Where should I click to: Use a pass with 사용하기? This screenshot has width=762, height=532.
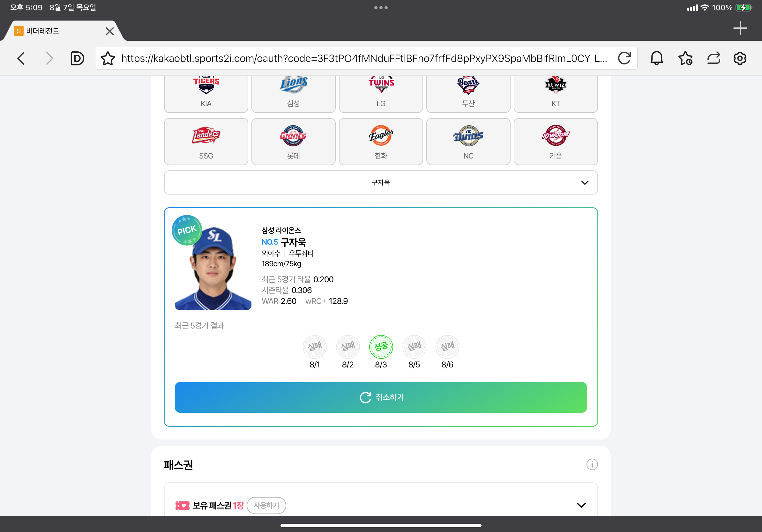[266, 505]
